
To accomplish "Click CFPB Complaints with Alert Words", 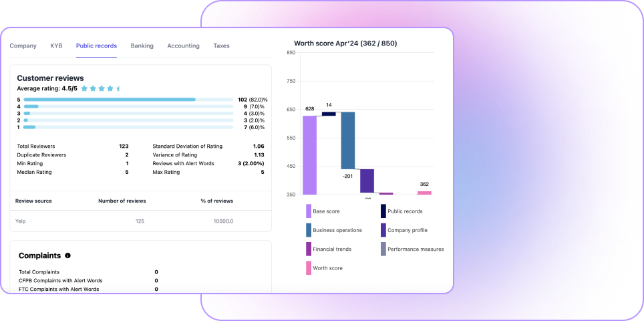I will pos(61,281).
